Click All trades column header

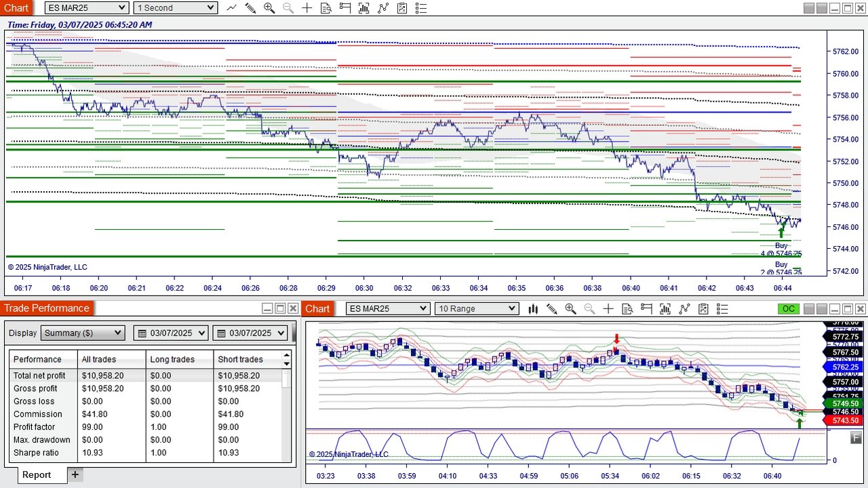(99, 359)
